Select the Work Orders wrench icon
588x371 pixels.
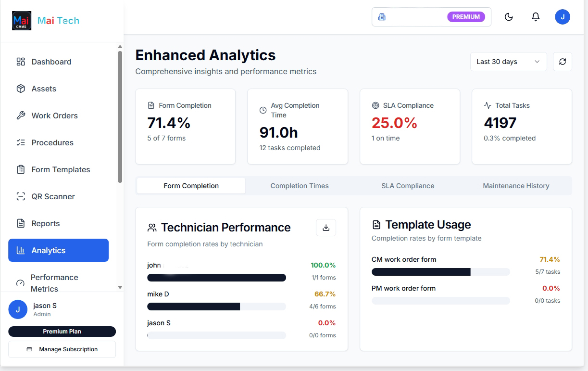pos(20,115)
